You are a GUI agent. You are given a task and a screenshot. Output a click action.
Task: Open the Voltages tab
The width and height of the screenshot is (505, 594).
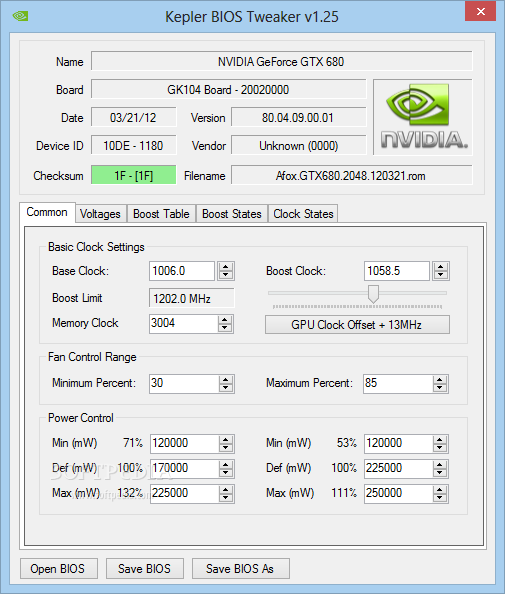coord(101,214)
